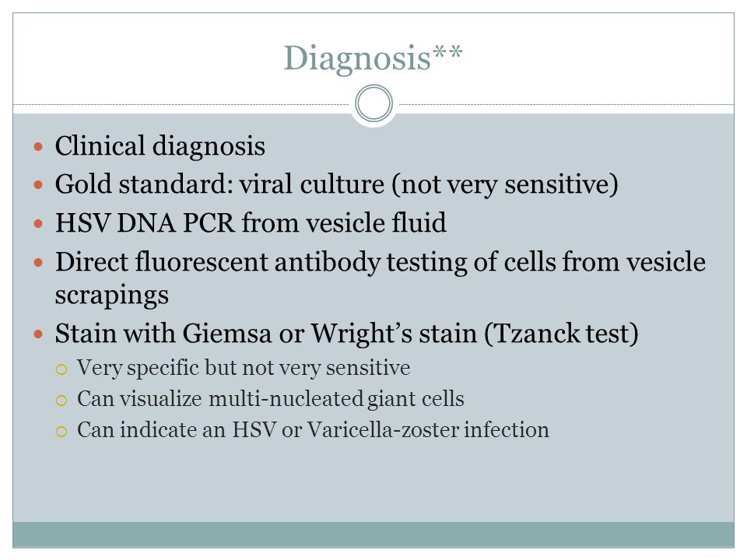Click the 'Very specific but not very sensitive' sub-bullet
Viewport: 747px width, 560px height.
coord(244,368)
